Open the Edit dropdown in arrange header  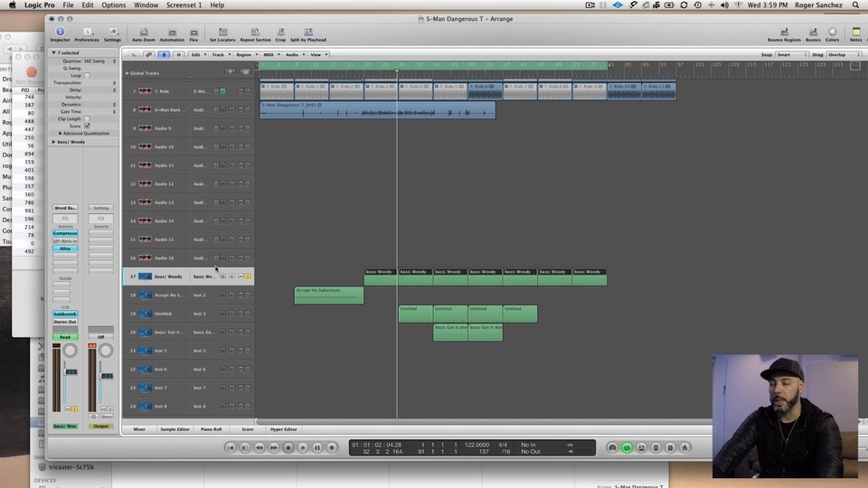[x=199, y=55]
